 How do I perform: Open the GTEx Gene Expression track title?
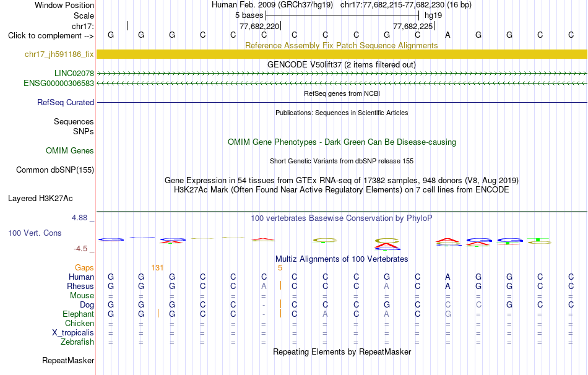(x=342, y=180)
